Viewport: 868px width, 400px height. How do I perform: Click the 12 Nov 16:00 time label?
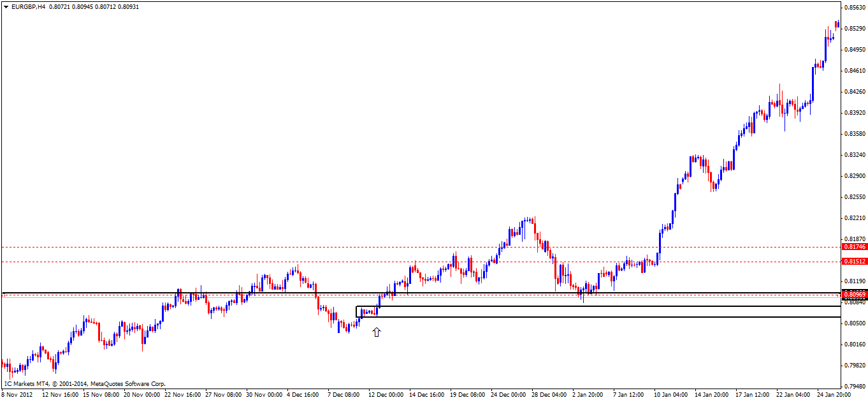point(62,395)
